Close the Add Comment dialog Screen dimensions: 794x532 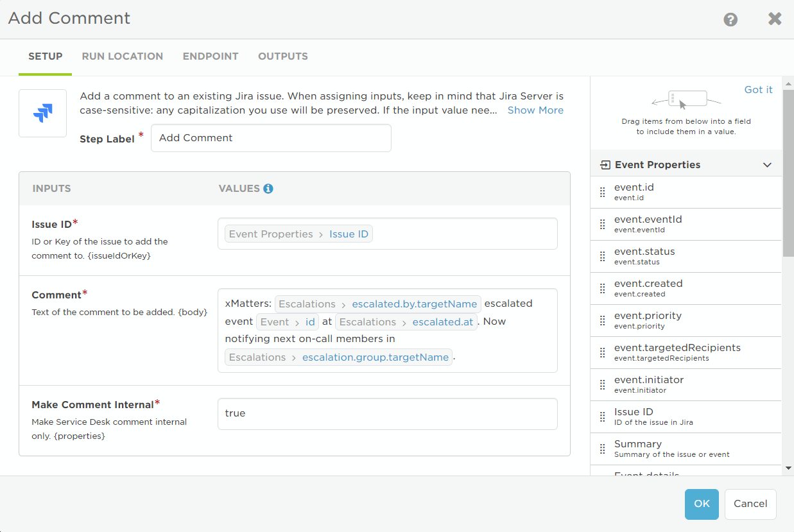tap(775, 19)
